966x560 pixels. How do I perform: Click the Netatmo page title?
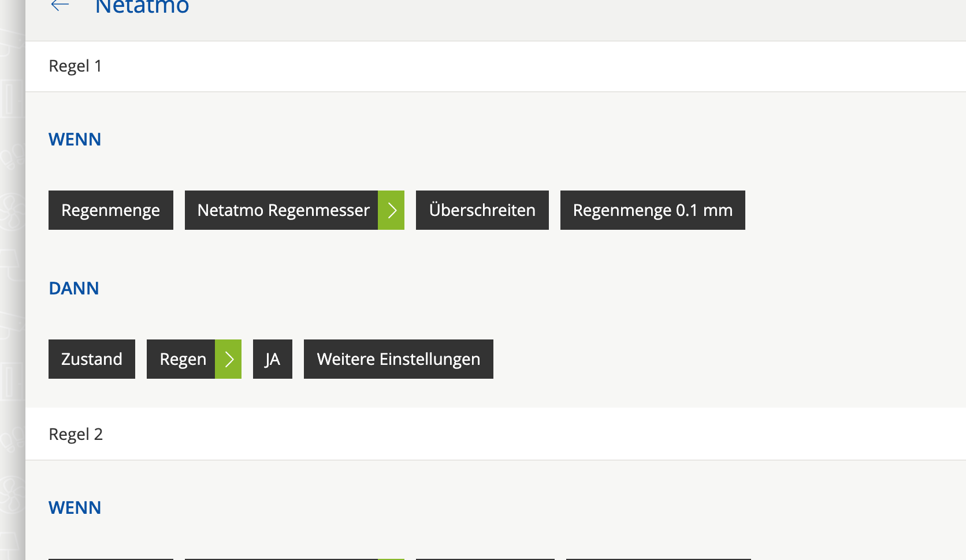coord(142,8)
